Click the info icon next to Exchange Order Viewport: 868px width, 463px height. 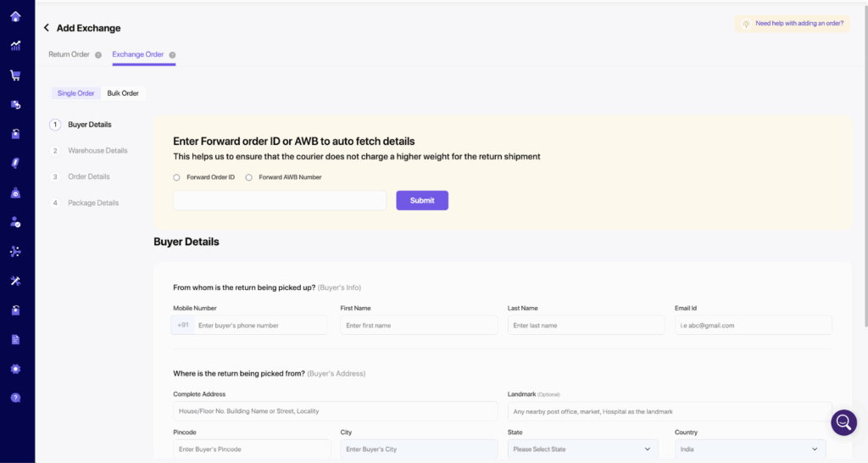click(172, 55)
